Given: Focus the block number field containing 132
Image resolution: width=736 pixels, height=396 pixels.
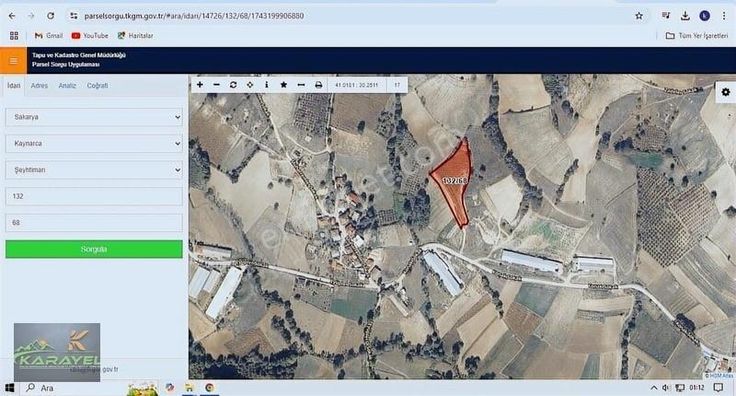Looking at the screenshot, I should coord(94,196).
